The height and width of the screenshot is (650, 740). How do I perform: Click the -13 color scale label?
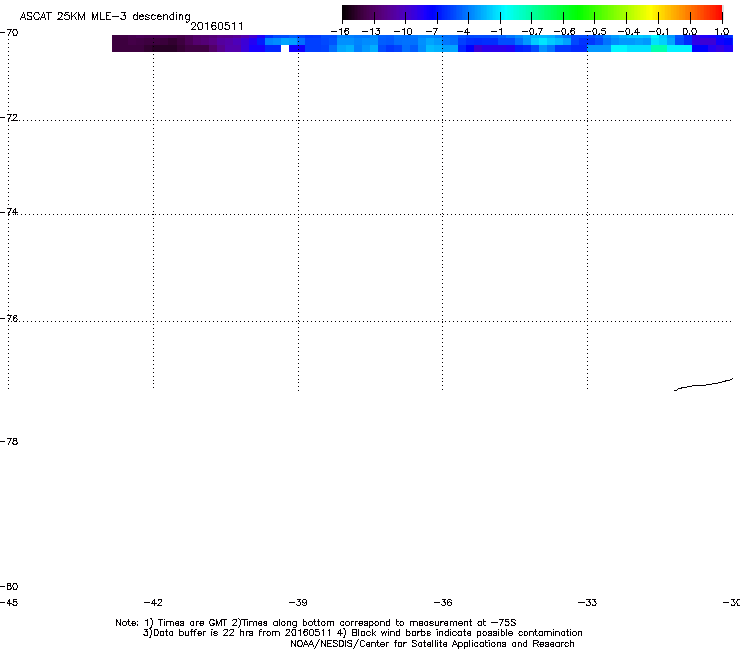(x=371, y=32)
